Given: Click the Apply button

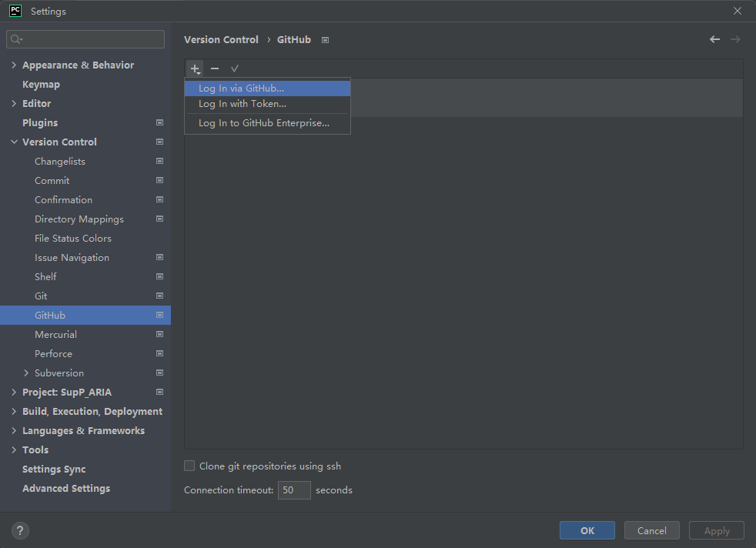Looking at the screenshot, I should click(x=717, y=530).
